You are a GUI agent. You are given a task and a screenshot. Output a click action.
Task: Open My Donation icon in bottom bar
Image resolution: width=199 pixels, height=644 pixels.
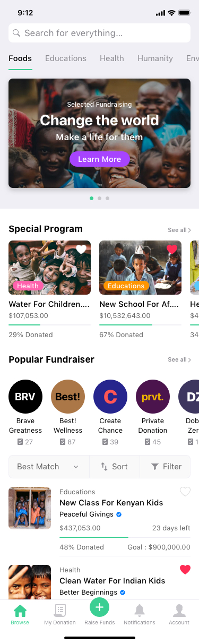[60, 610]
